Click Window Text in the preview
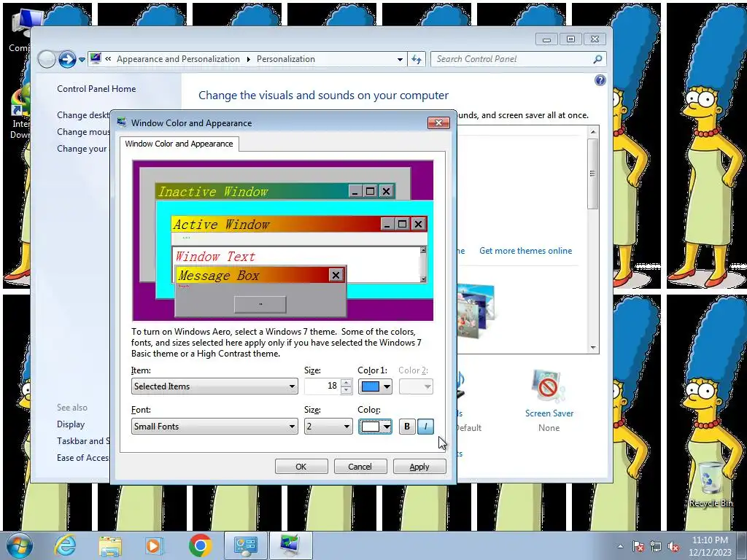This screenshot has height=560, width=747. pos(215,256)
